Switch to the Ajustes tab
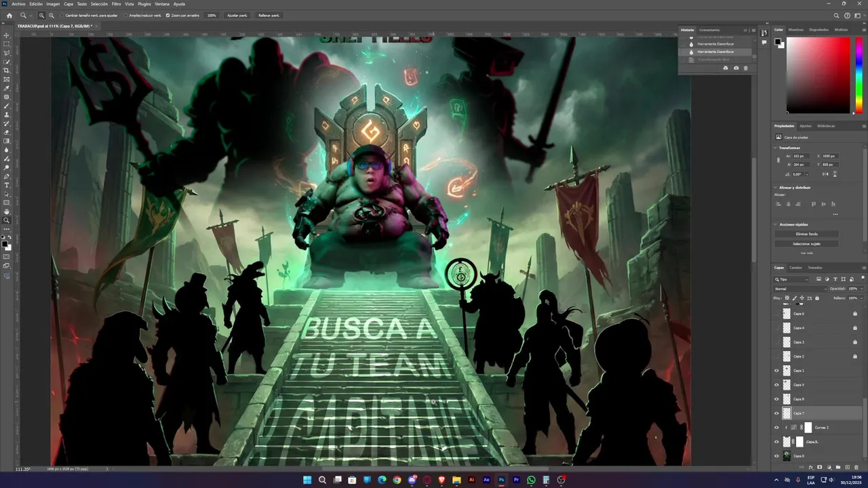Image resolution: width=868 pixels, height=488 pixels. 805,125
